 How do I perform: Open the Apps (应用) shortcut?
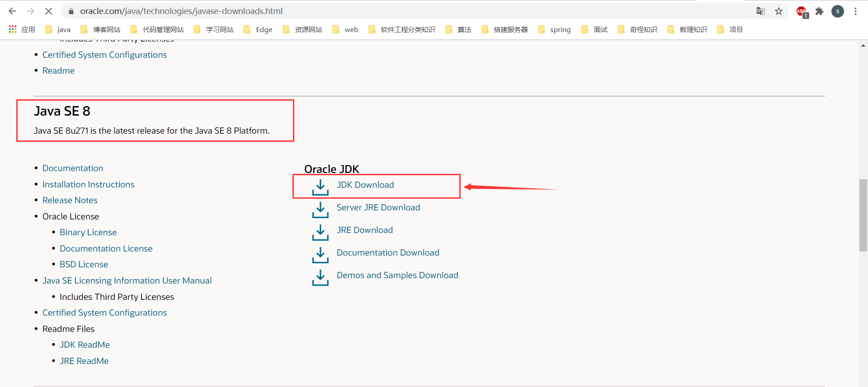tap(22, 29)
